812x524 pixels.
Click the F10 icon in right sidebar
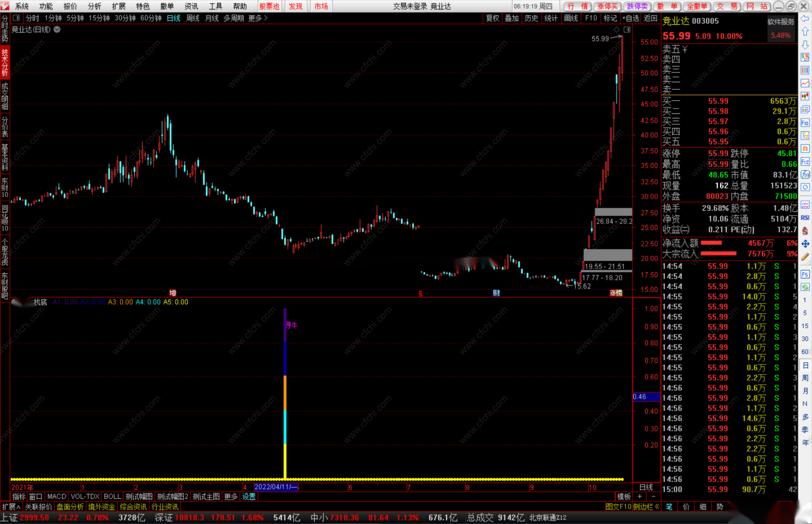(x=805, y=123)
